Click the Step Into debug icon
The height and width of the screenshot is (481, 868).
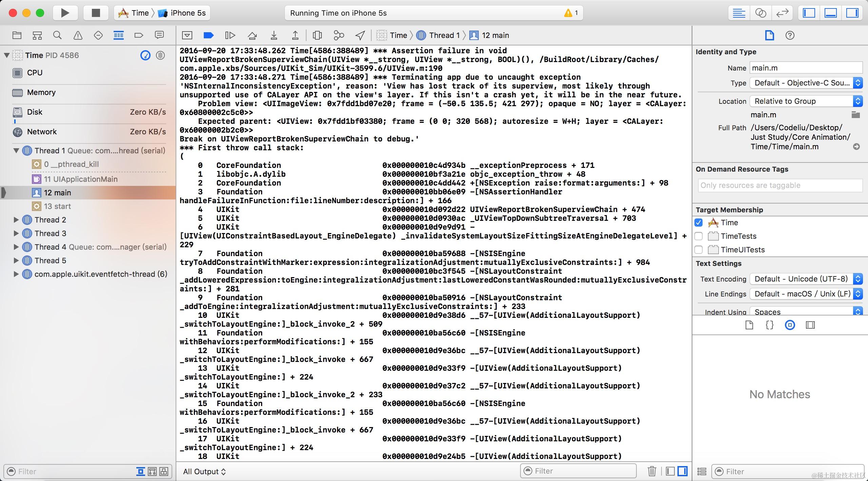pyautogui.click(x=274, y=35)
